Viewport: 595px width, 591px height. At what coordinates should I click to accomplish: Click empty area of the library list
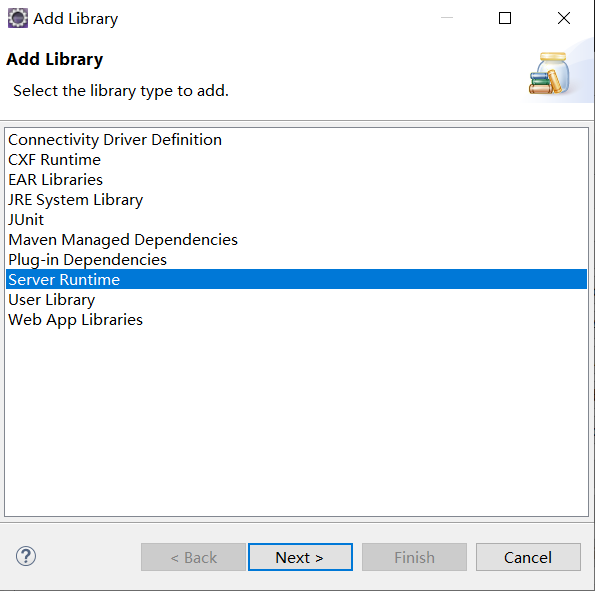coord(296,421)
